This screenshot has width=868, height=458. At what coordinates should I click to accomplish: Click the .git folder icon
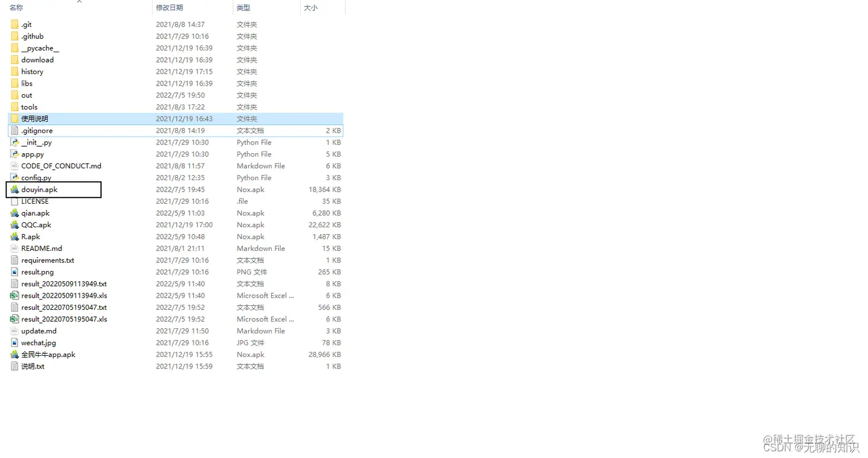[x=15, y=25]
